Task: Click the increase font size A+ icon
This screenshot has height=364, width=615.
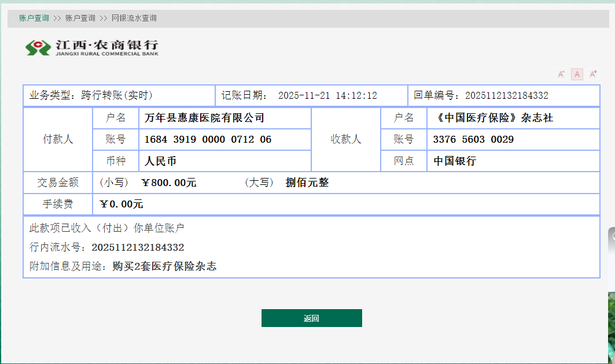Action: 593,74
